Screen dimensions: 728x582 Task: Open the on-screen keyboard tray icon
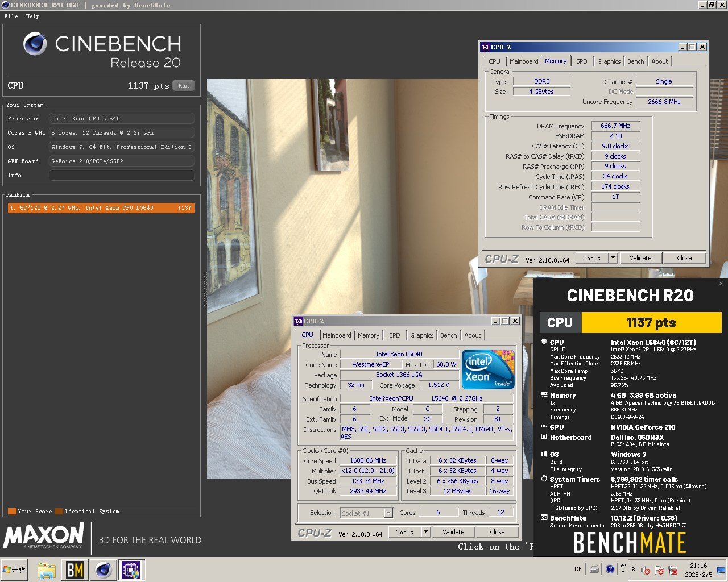point(594,569)
